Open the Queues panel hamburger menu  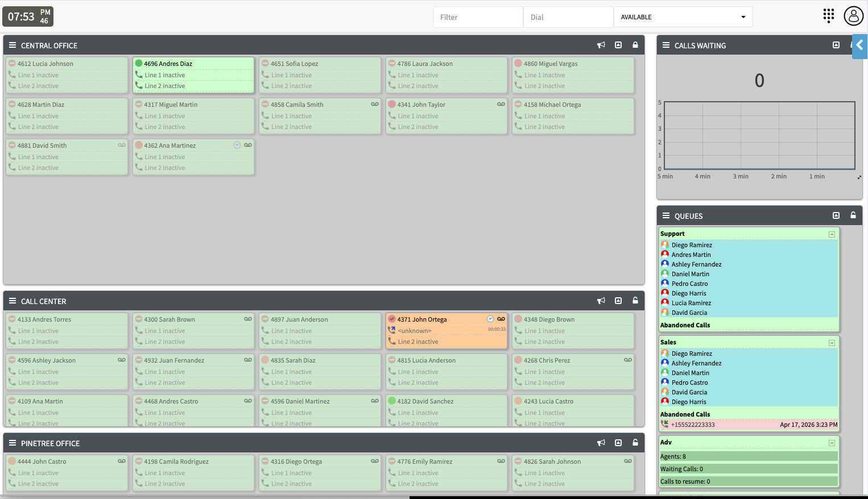pos(666,216)
